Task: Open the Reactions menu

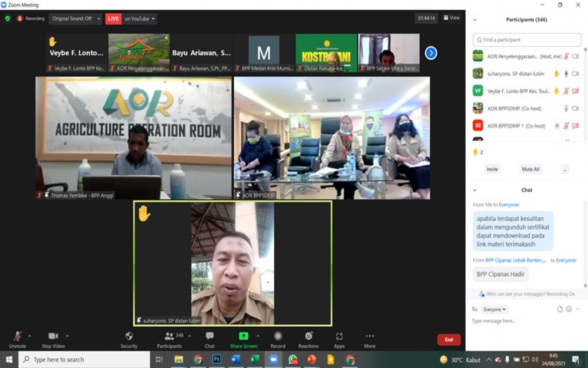Action: pos(309,336)
